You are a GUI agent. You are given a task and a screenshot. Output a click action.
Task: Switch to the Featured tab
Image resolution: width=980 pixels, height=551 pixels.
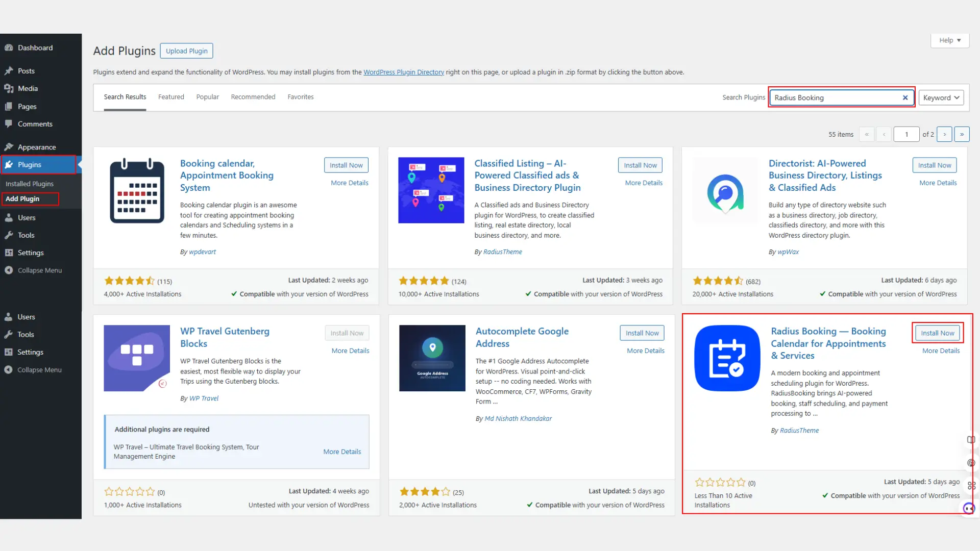point(171,97)
